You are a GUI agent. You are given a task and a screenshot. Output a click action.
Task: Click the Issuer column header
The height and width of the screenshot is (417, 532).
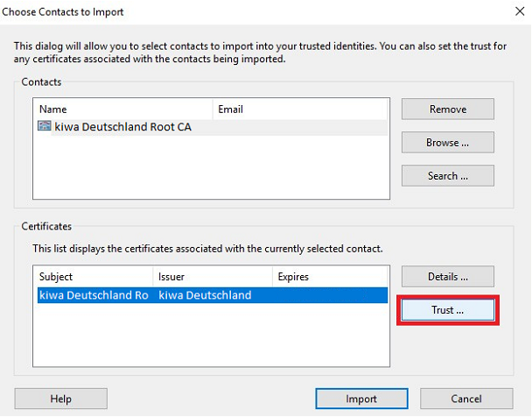point(213,276)
